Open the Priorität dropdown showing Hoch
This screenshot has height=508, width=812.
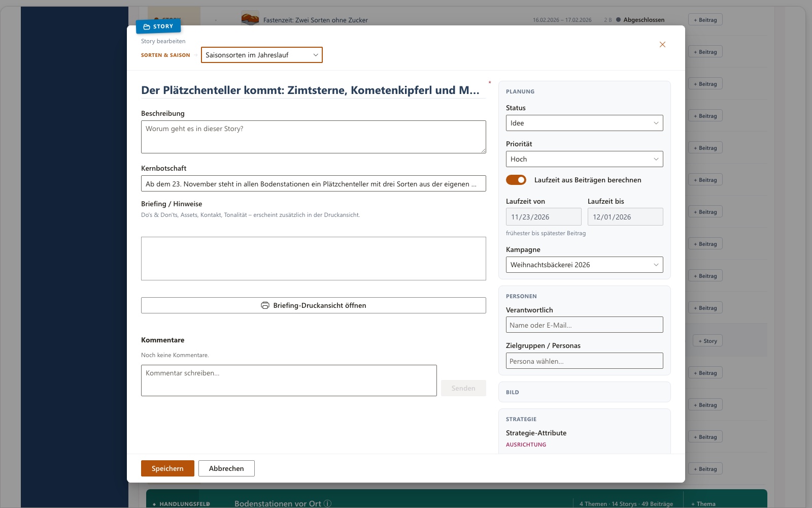click(584, 159)
